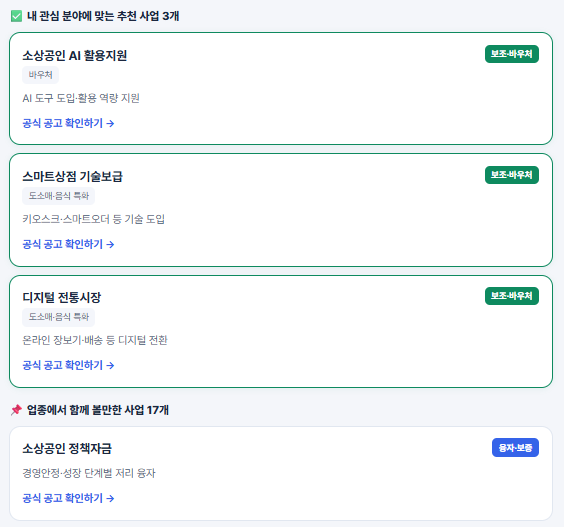The height and width of the screenshot is (527, 564).
Task: Click the 보조·바우처 badge on 디지털 전통시장 card
Action: pyautogui.click(x=512, y=296)
